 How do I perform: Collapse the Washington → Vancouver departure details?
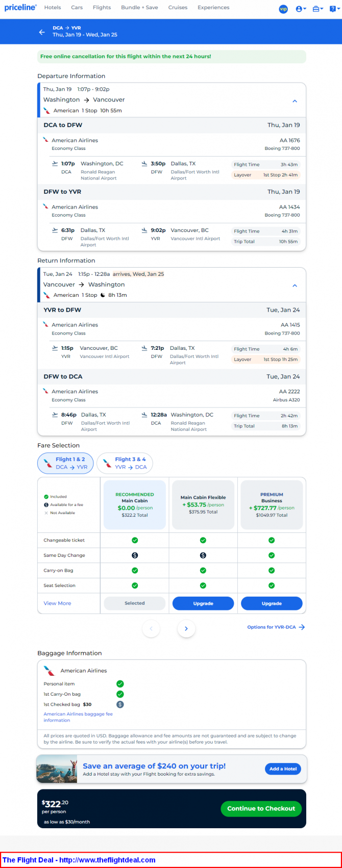click(295, 101)
